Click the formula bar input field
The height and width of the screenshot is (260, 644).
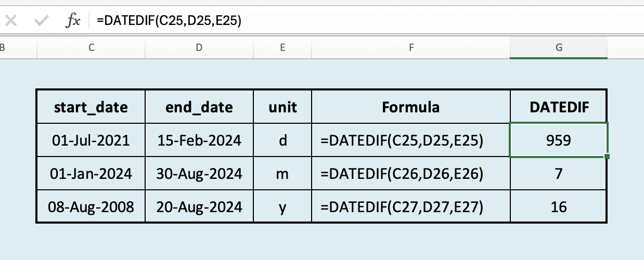pos(367,21)
